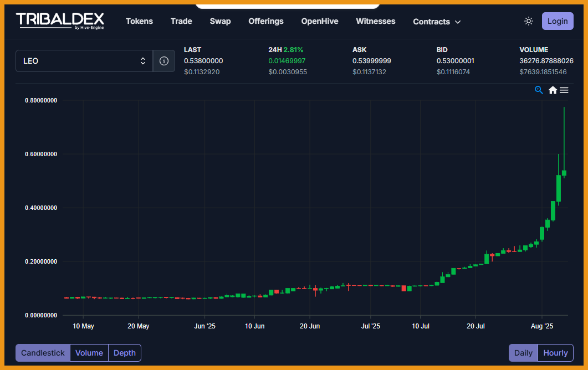The height and width of the screenshot is (370, 588).
Task: Click the USD bid price $0.1116074
Action: tap(453, 71)
